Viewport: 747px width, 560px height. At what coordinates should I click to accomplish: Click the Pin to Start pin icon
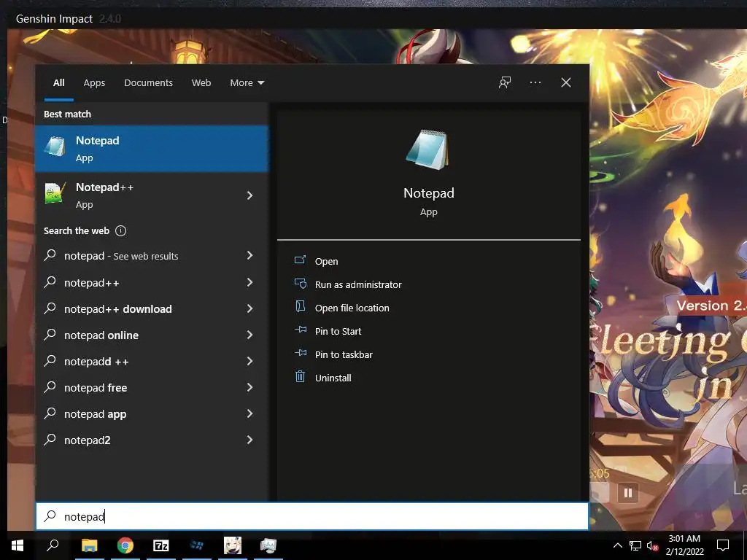point(300,330)
